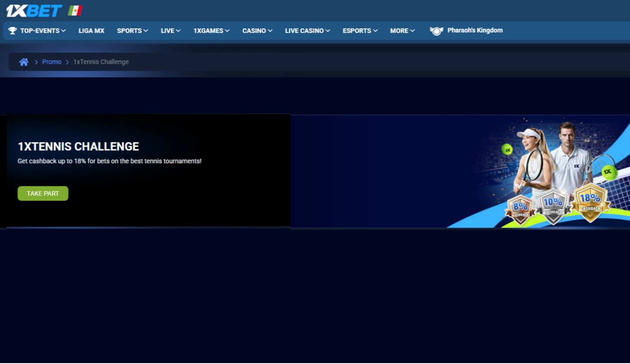Go to the Promo breadcrumb link
Image resolution: width=630 pixels, height=364 pixels.
(52, 62)
